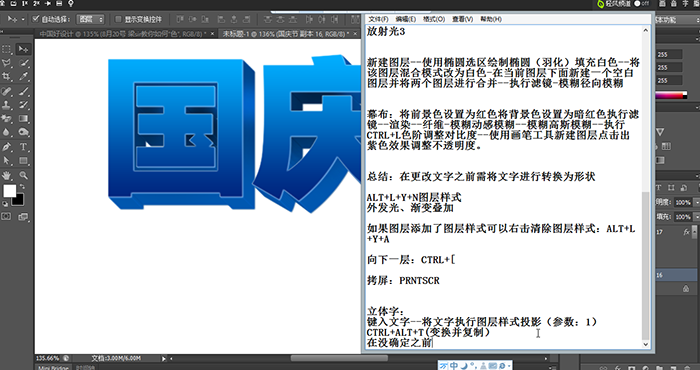
Task: Select the Move tool in toolbox
Action: click(x=23, y=49)
